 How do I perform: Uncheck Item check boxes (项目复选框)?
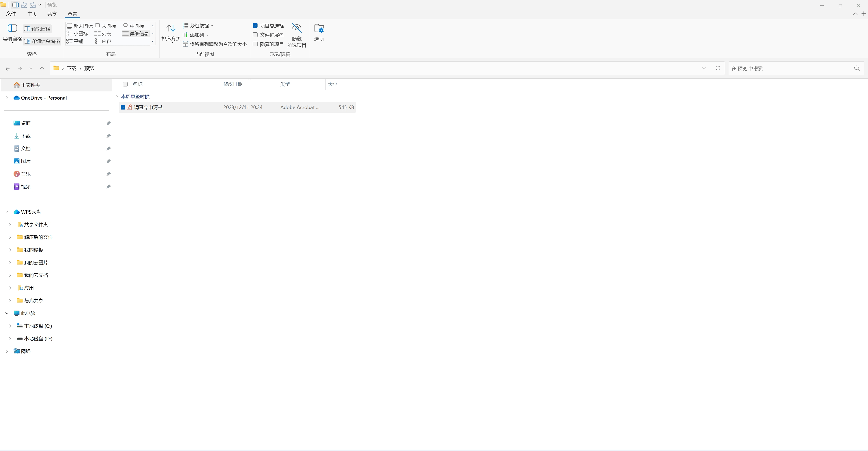255,26
